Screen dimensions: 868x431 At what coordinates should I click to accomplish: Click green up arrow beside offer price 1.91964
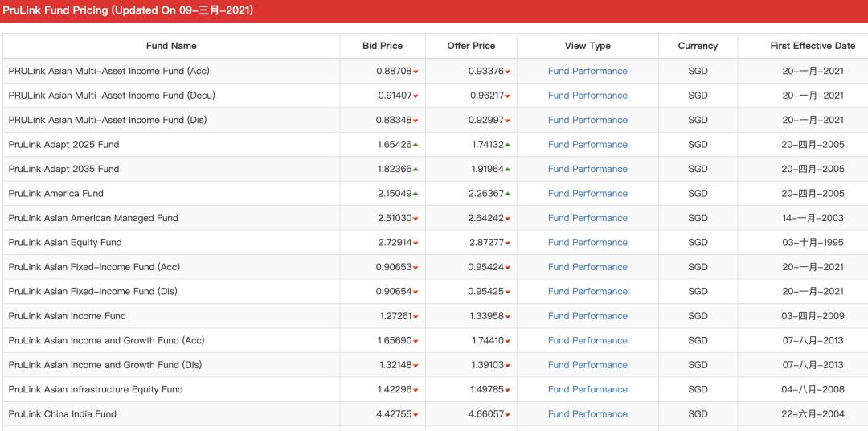(x=508, y=169)
